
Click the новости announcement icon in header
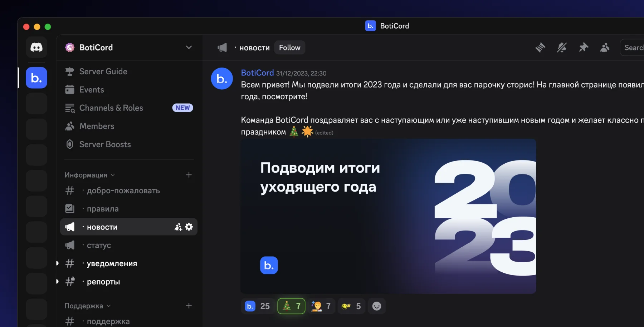coord(222,48)
